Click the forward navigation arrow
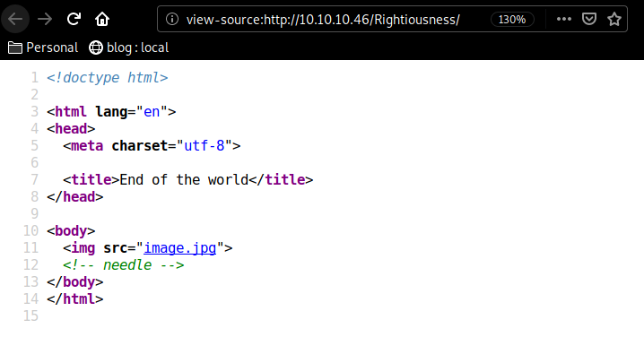The height and width of the screenshot is (337, 644). pyautogui.click(x=45, y=19)
